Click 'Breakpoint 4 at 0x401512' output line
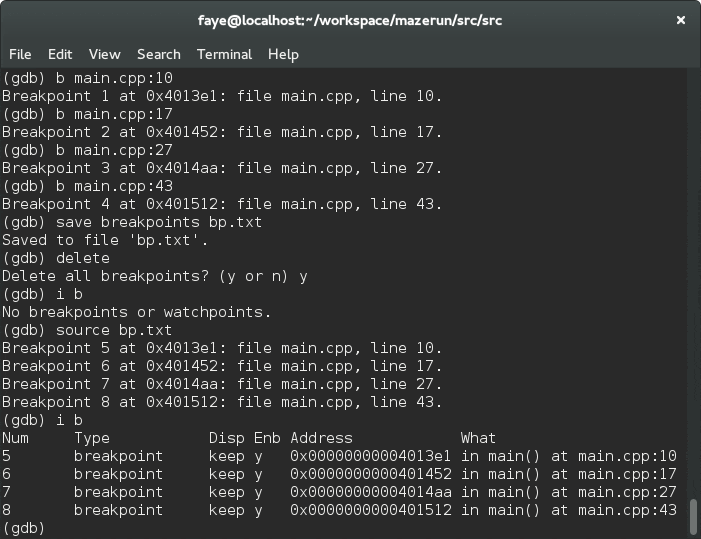Viewport: 701px width, 539px height. [222, 204]
